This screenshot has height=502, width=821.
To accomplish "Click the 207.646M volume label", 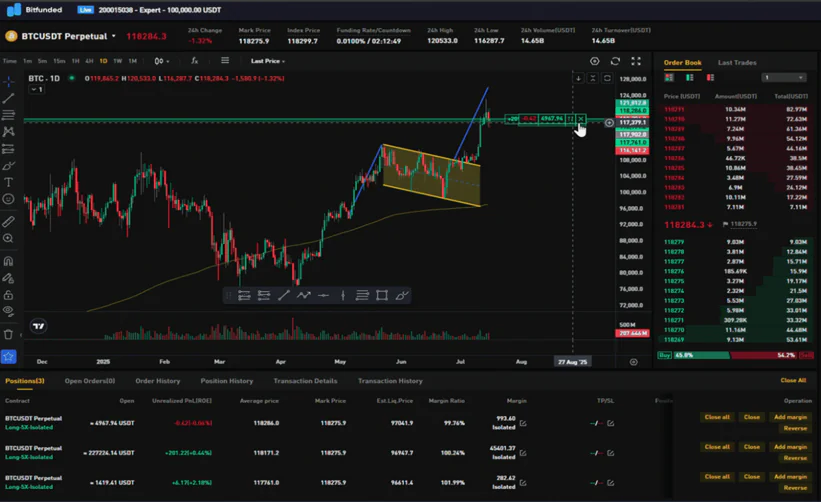I will (x=633, y=333).
